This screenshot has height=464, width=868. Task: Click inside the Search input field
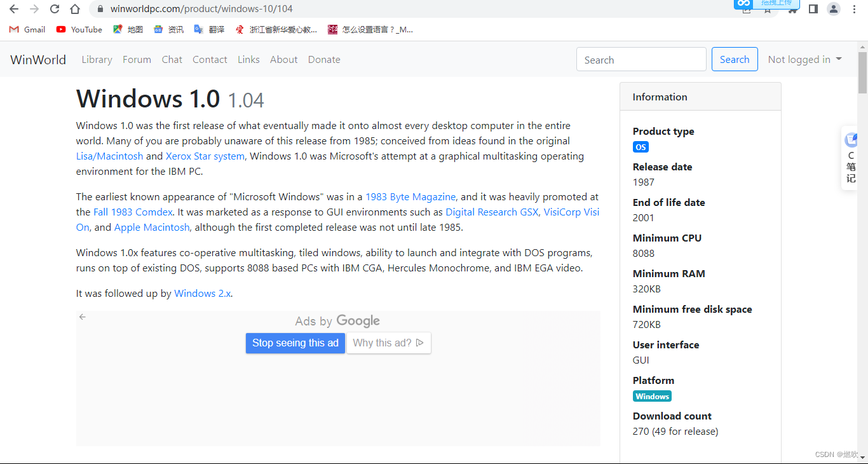coord(641,58)
